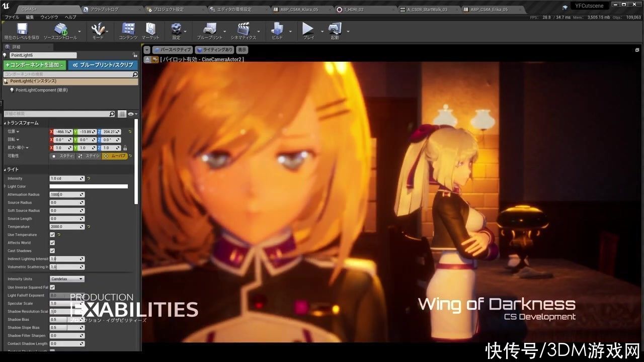The image size is (644, 362).
Task: Open the File (ファイル) menu
Action: click(12, 17)
